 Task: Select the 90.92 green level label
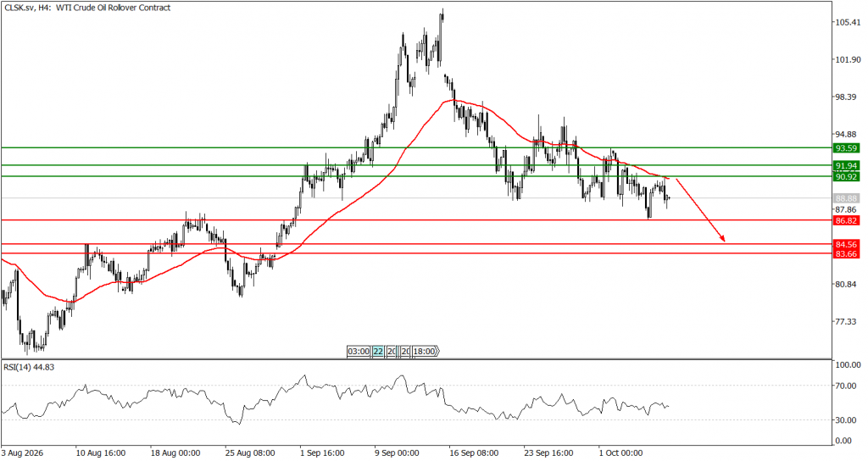pyautogui.click(x=847, y=176)
